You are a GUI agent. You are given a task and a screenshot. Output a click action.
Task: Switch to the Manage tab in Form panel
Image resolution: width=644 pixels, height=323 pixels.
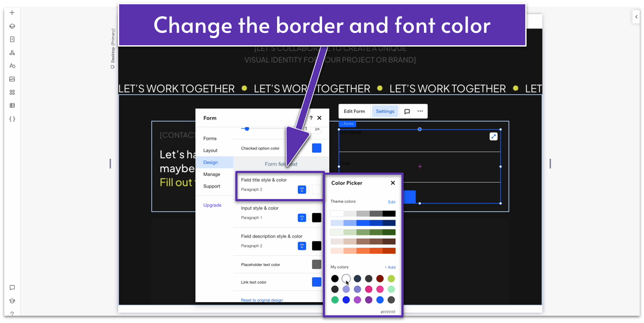tap(211, 174)
